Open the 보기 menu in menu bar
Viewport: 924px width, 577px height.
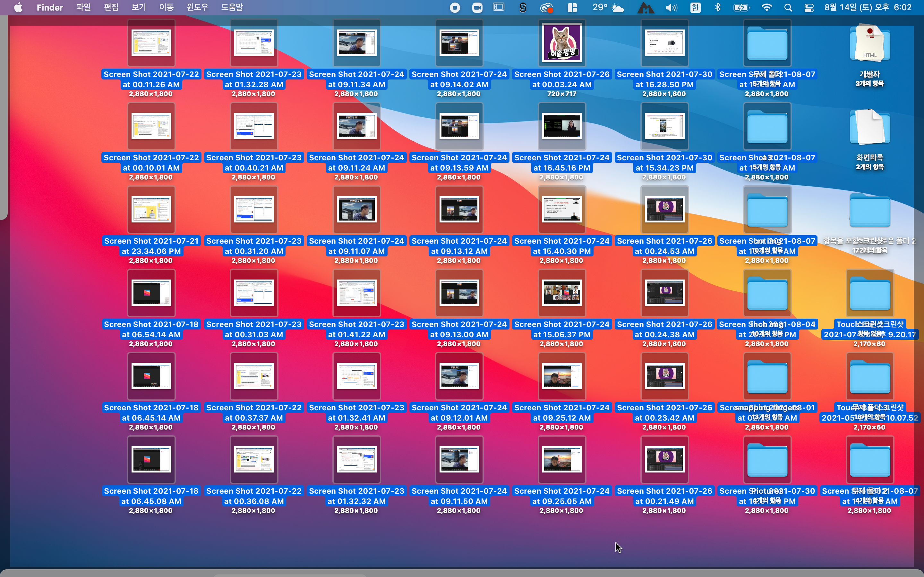pos(139,7)
